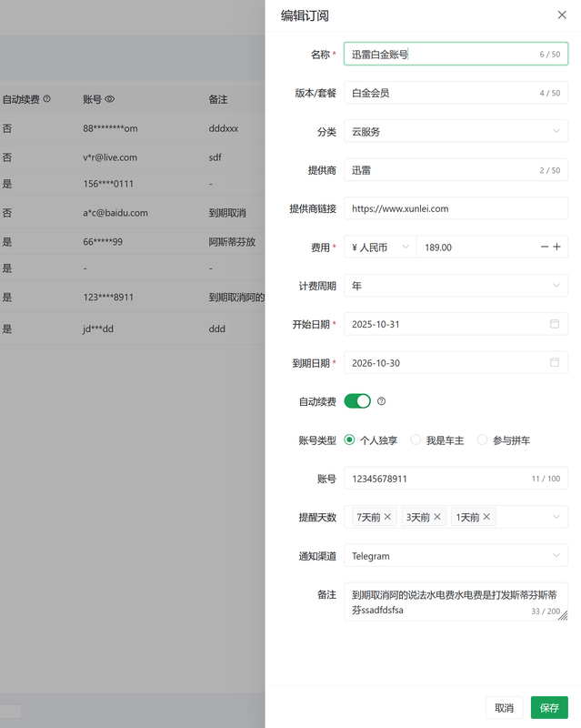Viewport: 581px width, 728px height.
Task: Click the help icon in 自动续费 column header
Action: point(47,99)
